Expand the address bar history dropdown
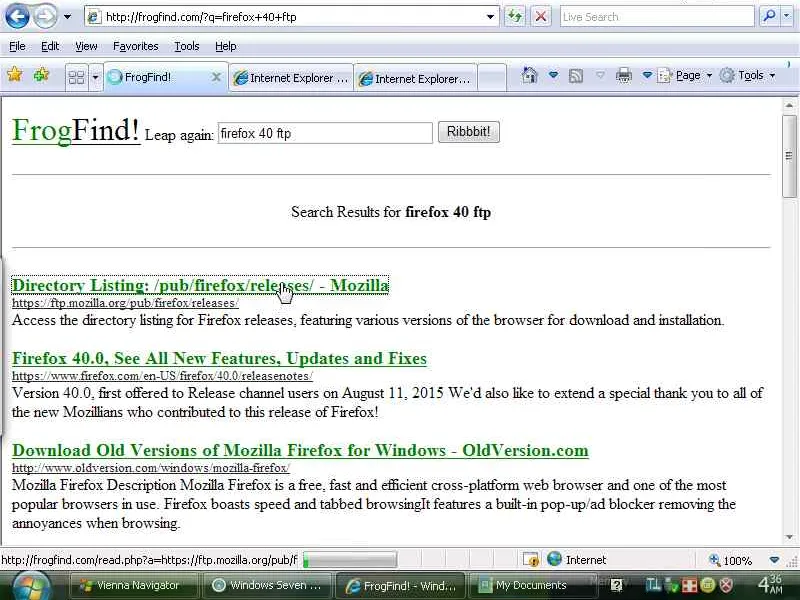This screenshot has height=600, width=800. coord(490,17)
